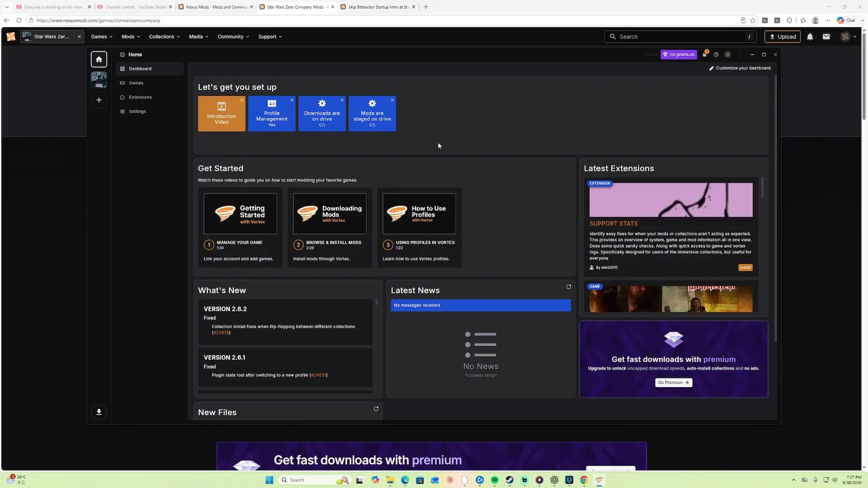This screenshot has width=868, height=488.
Task: Click the Introduction Video tile
Action: pyautogui.click(x=221, y=114)
